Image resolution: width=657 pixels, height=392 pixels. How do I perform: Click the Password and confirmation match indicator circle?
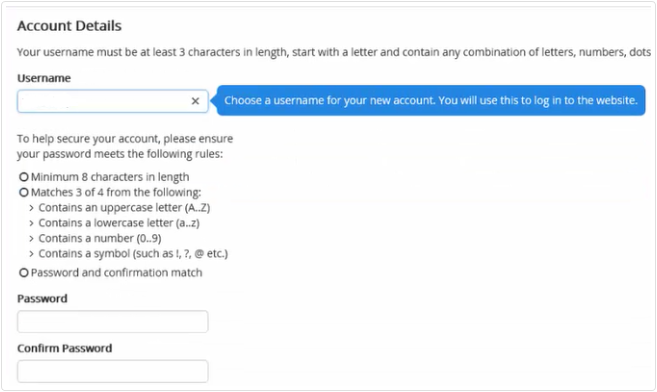point(24,273)
